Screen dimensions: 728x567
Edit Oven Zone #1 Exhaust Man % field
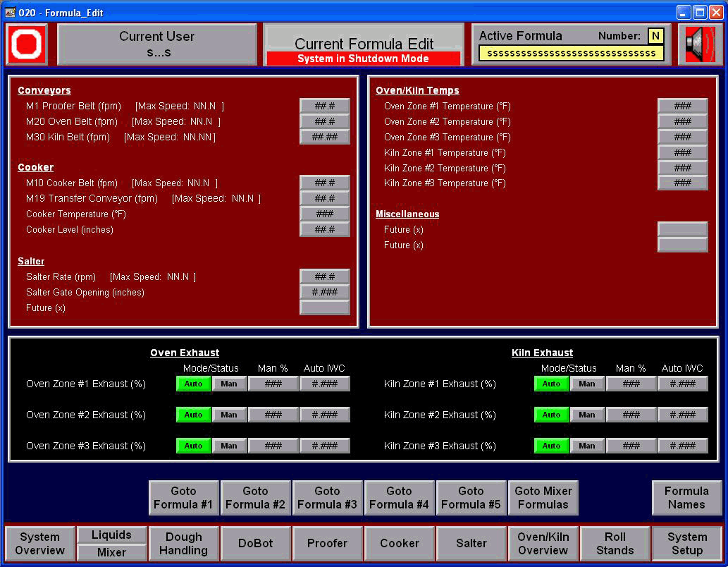tap(273, 384)
